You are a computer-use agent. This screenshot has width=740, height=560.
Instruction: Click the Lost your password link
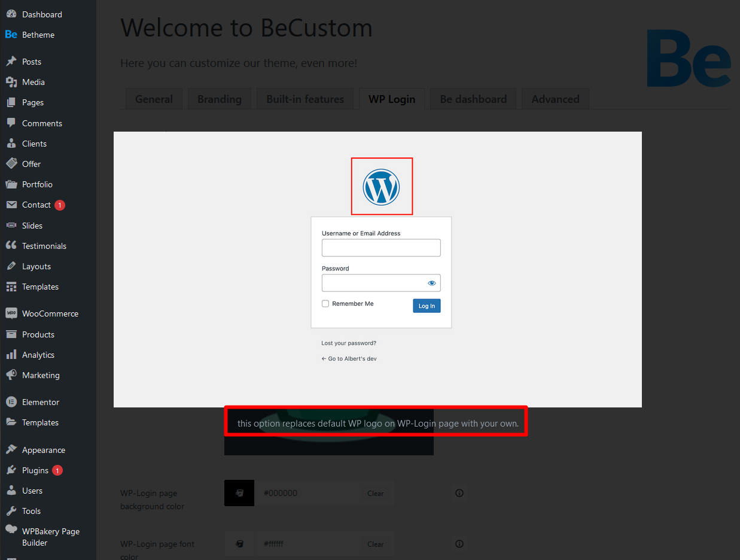click(x=349, y=343)
